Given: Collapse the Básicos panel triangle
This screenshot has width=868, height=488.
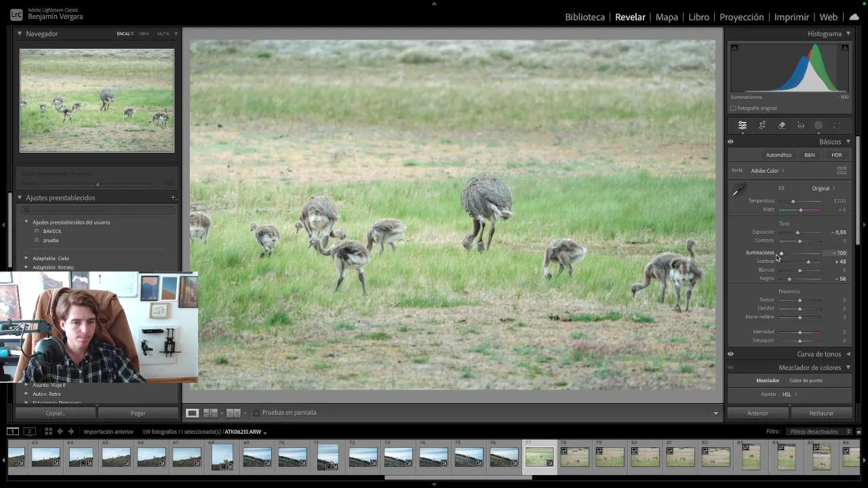Looking at the screenshot, I should point(848,142).
